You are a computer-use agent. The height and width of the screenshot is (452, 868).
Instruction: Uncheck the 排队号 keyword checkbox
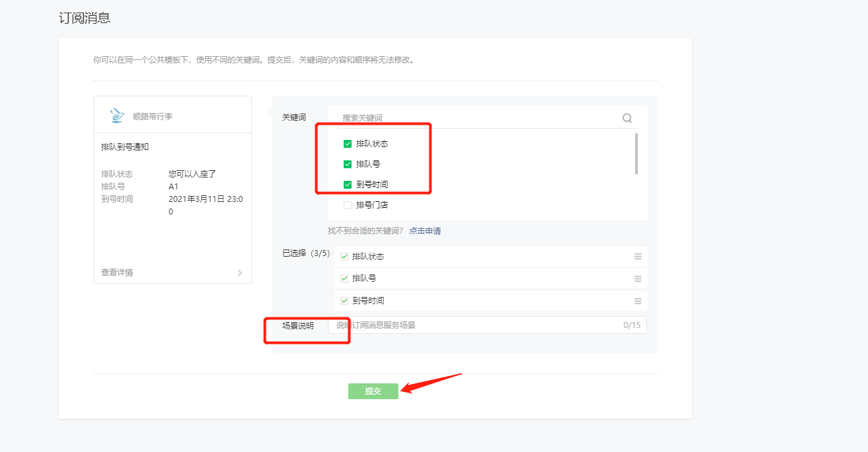pyautogui.click(x=348, y=164)
